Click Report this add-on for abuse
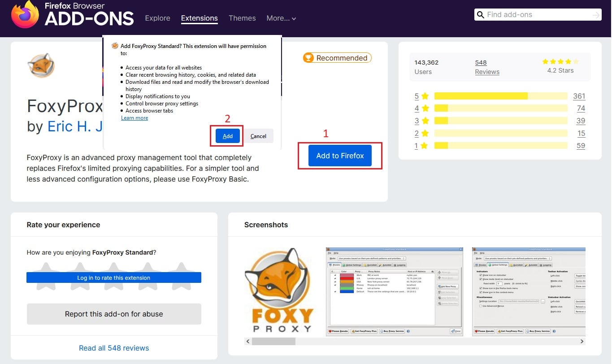Image resolution: width=612 pixels, height=364 pixels. tap(114, 314)
